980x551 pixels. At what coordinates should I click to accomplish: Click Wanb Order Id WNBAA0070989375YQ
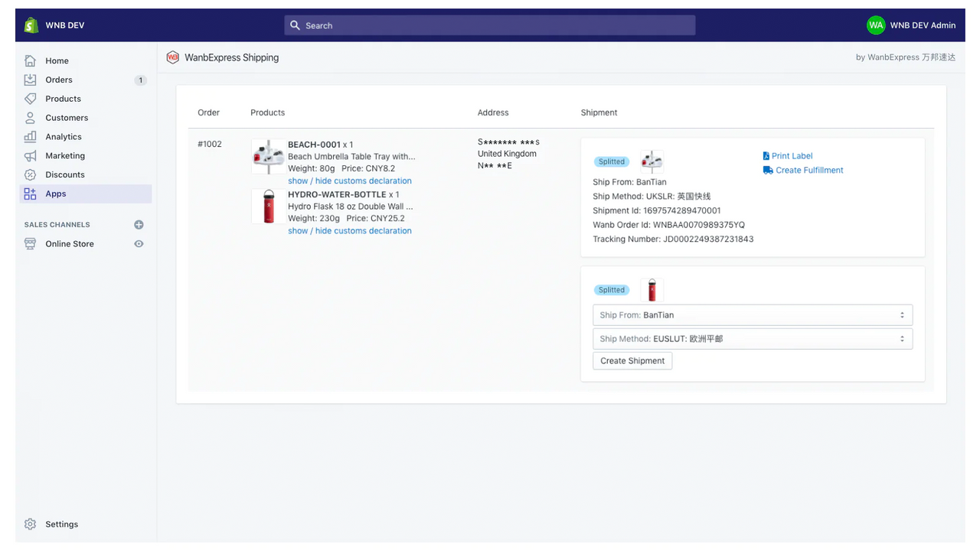coord(699,225)
